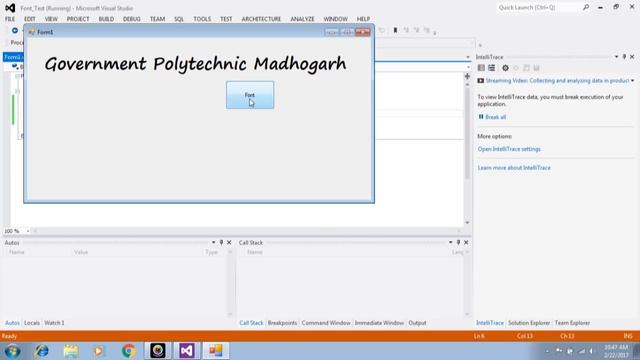Open Autos panel window-position dropdown
This screenshot has width=640, height=360.
click(213, 242)
